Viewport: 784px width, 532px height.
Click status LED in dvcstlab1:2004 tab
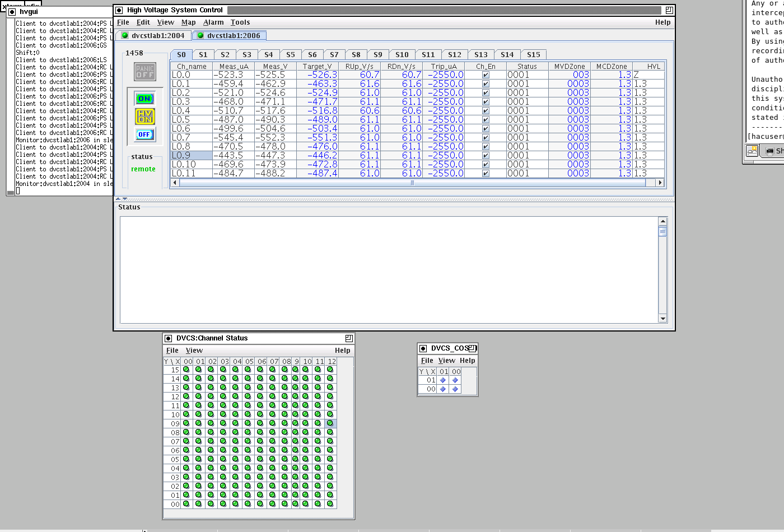pos(125,35)
